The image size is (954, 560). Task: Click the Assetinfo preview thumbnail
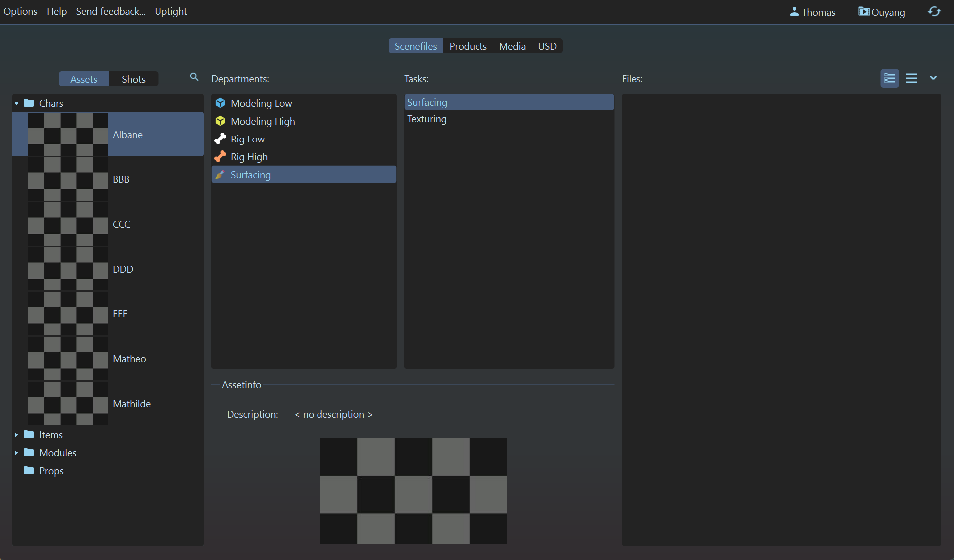(x=413, y=491)
